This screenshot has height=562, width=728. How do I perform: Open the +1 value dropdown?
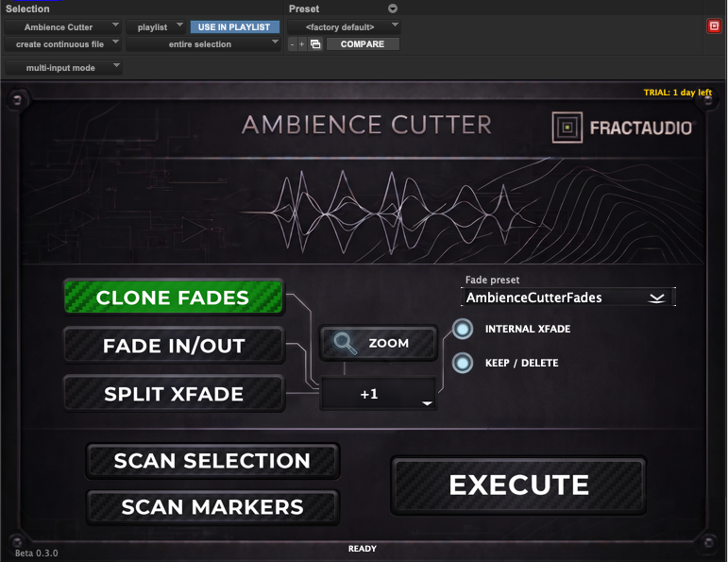[378, 394]
